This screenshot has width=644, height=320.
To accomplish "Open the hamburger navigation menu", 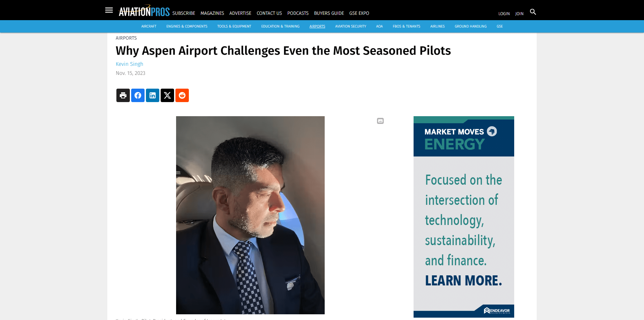I will [x=109, y=10].
